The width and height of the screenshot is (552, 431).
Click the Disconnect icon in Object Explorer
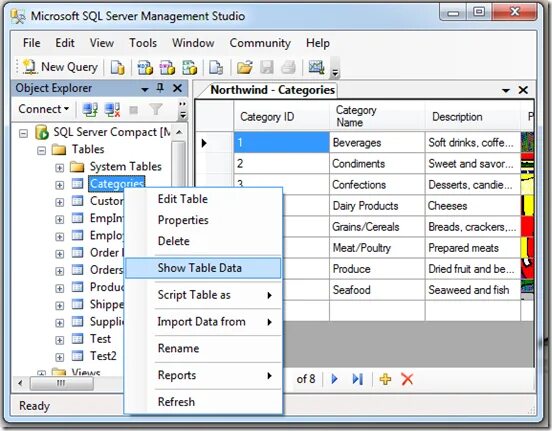pos(112,110)
